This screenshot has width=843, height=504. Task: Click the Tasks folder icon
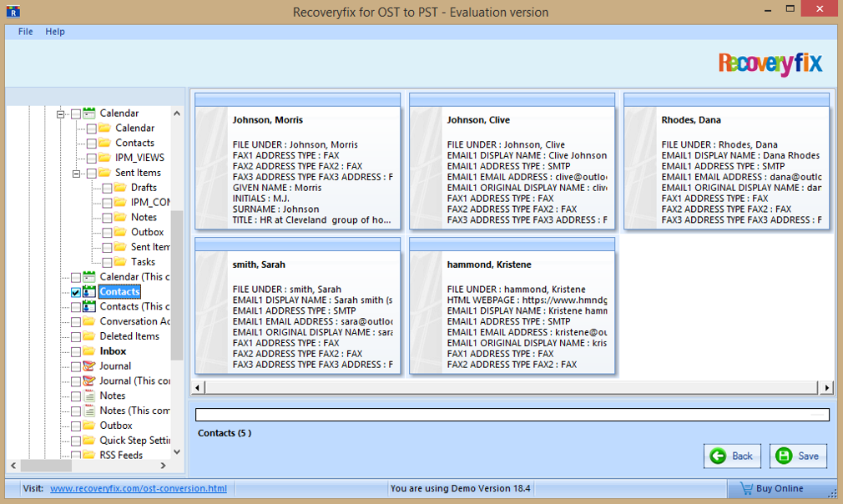(120, 262)
